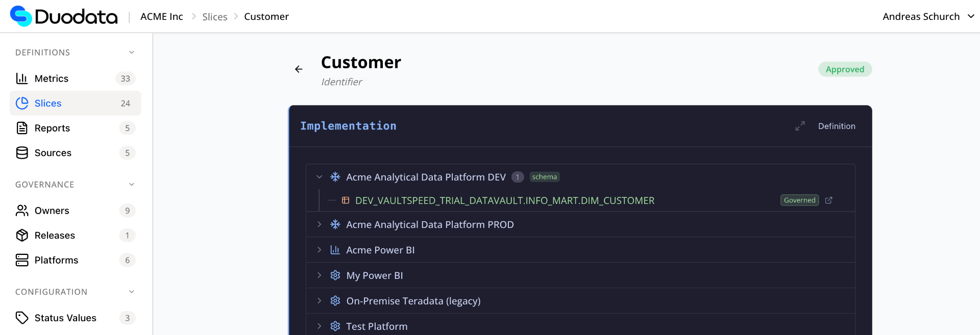Image resolution: width=980 pixels, height=335 pixels.
Task: Open Reports in the sidebar
Action: (52, 128)
